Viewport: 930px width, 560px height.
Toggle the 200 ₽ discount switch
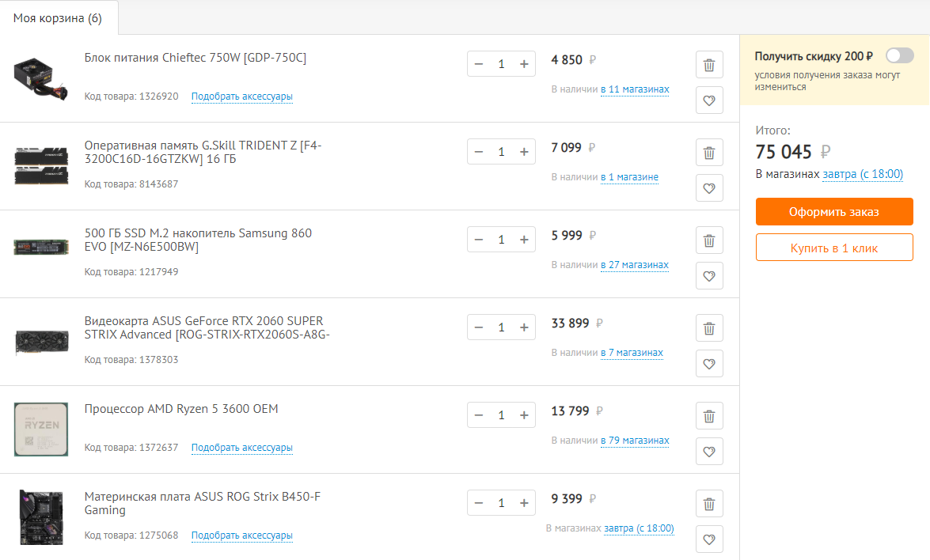point(899,55)
